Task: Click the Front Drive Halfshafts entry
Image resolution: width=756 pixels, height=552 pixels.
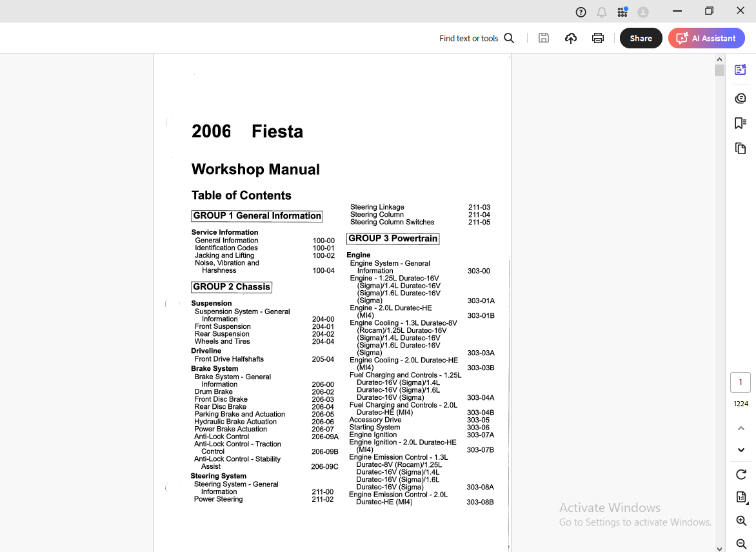Action: 229,359
